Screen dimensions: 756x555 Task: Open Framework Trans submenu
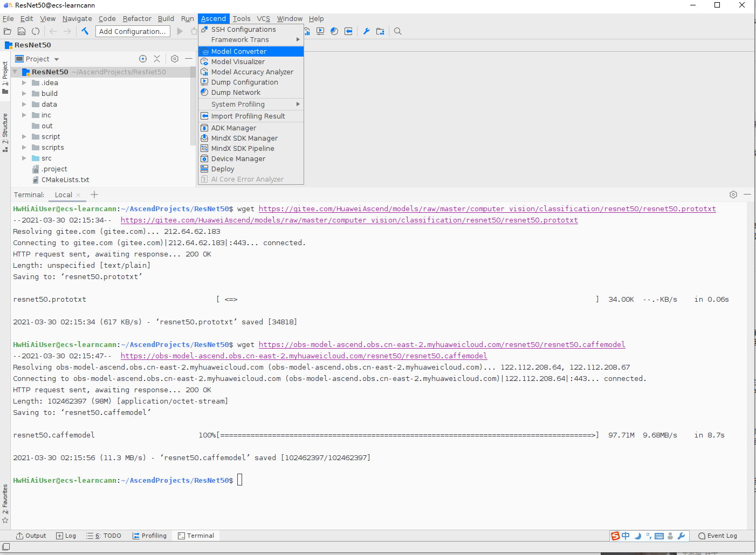[x=251, y=40]
